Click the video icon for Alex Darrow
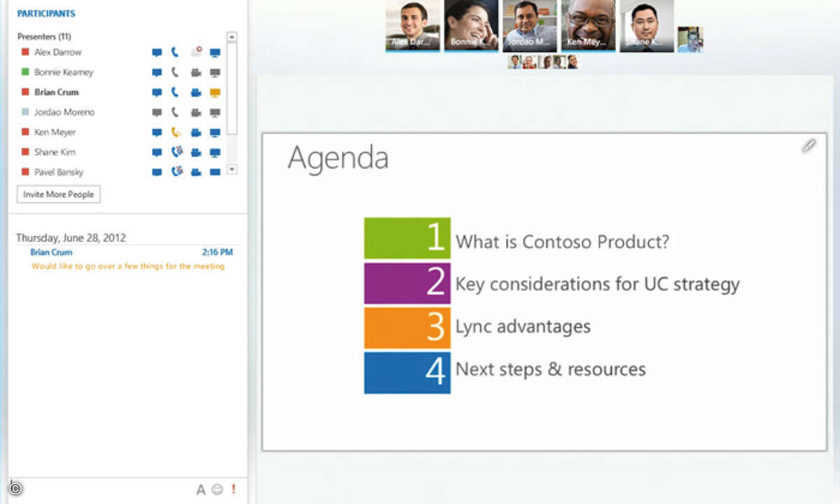The height and width of the screenshot is (504, 840). point(196,52)
